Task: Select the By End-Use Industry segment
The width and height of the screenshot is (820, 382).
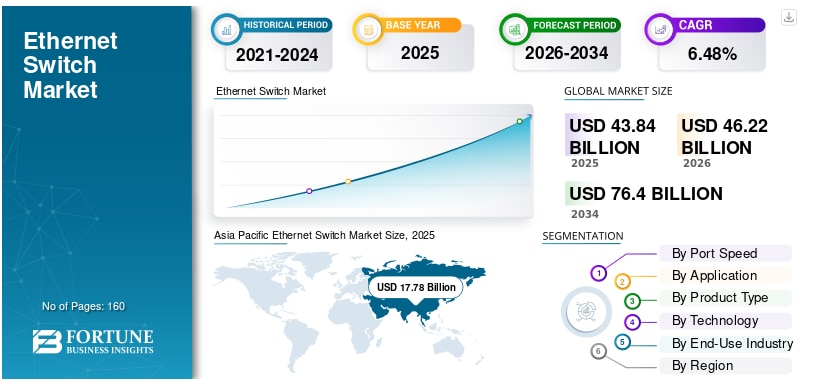Action: (x=726, y=343)
